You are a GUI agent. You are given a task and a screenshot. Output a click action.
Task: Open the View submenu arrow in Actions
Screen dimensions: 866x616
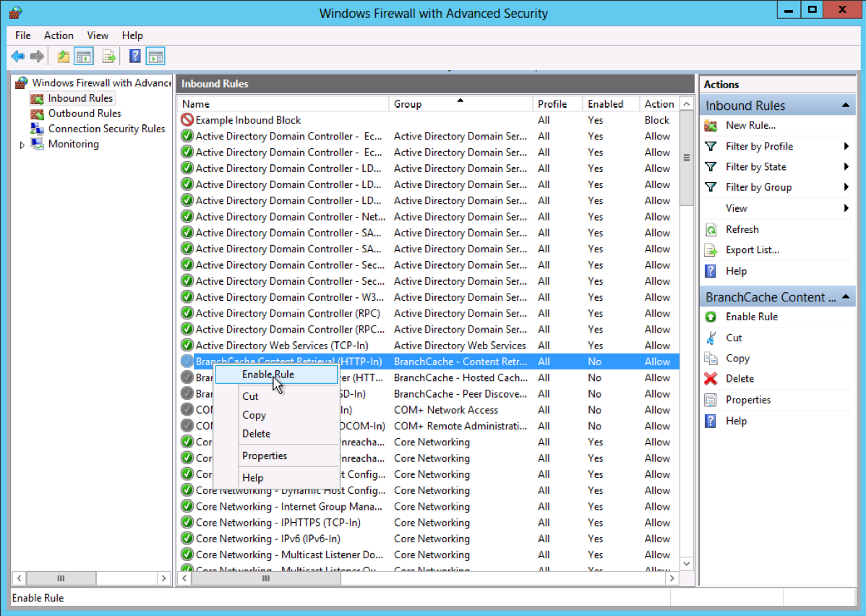point(846,208)
